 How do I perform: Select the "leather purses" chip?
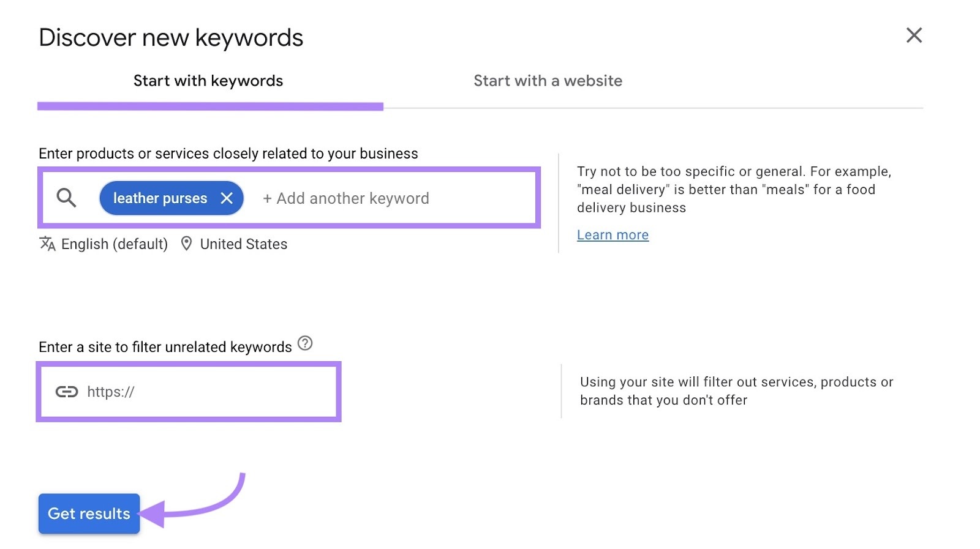[159, 198]
